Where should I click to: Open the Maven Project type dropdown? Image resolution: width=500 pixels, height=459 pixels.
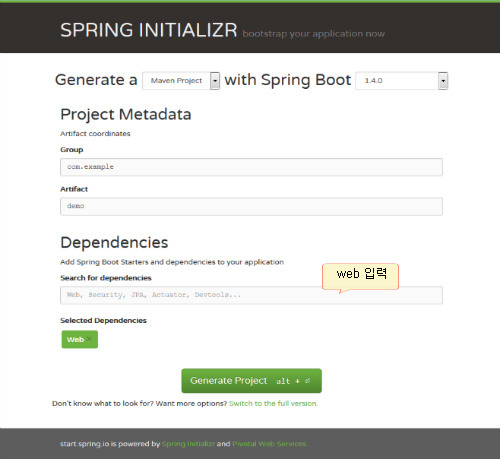coord(181,81)
